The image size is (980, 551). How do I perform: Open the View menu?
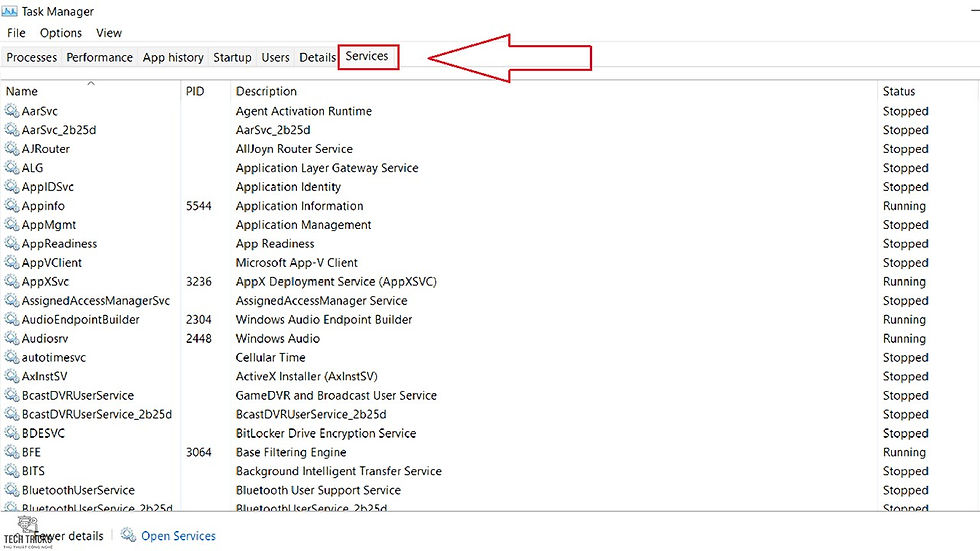click(x=109, y=33)
